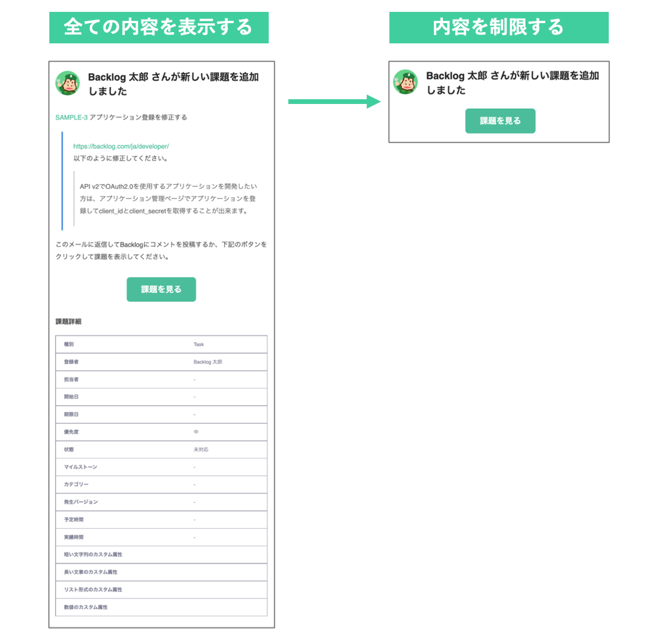Click the Backlog avatar in the full-content email
Image resolution: width=648 pixels, height=644 pixels.
(x=67, y=83)
